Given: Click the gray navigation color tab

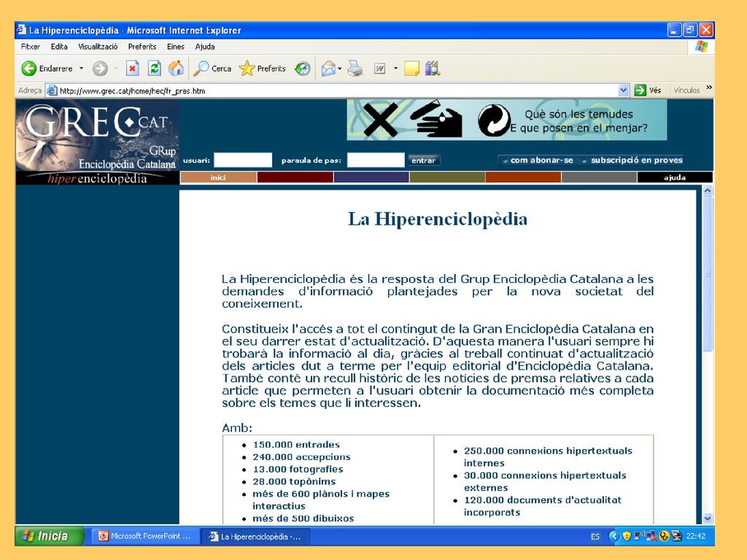Looking at the screenshot, I should 599,178.
